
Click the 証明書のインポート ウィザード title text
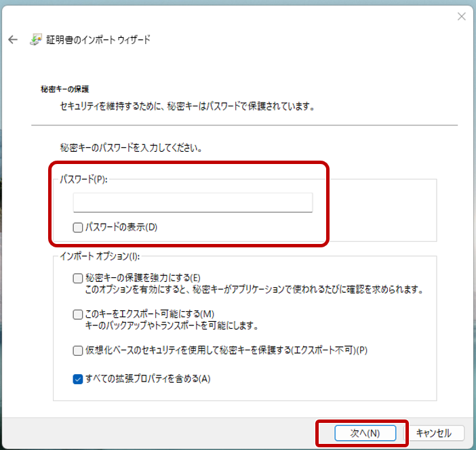coord(98,40)
